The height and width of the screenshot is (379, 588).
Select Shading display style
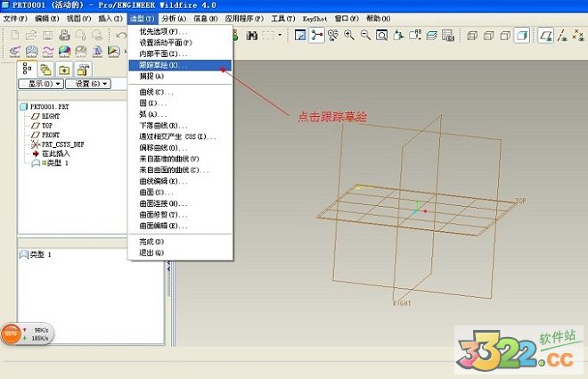coord(521,36)
